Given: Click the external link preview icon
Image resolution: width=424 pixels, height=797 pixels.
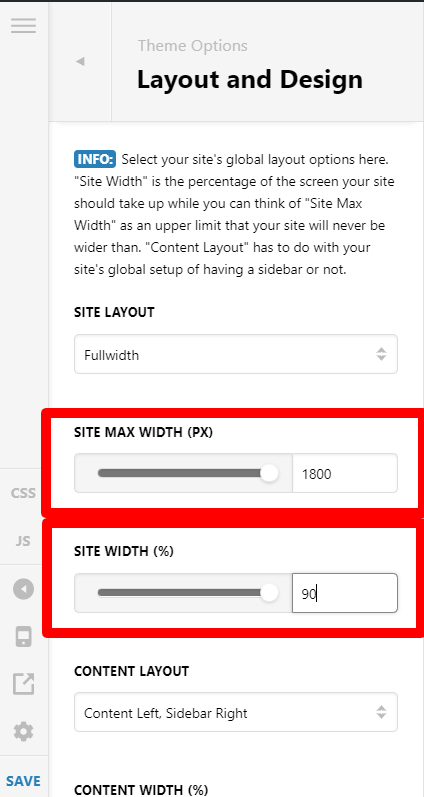Looking at the screenshot, I should click(x=23, y=684).
